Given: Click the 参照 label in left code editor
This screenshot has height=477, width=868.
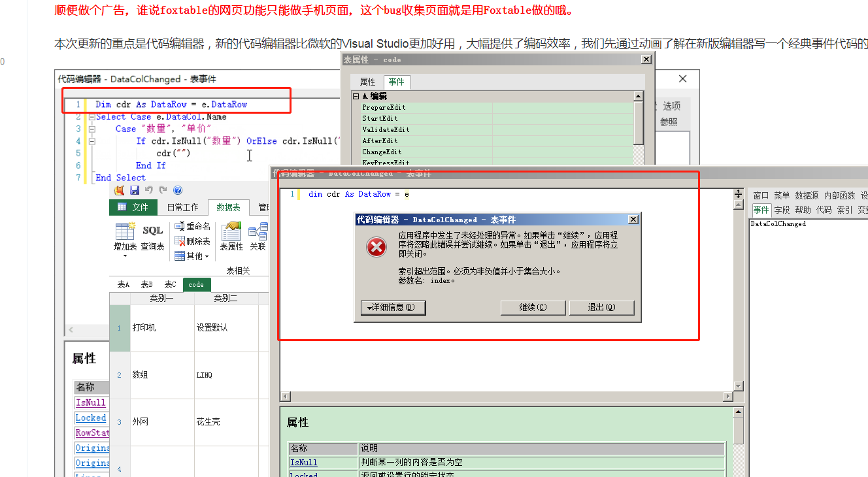Looking at the screenshot, I should pyautogui.click(x=669, y=122).
